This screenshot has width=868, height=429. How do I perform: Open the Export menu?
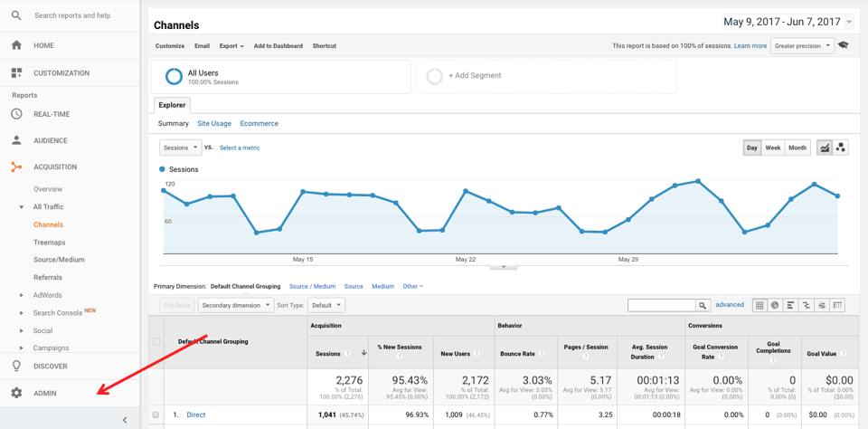231,46
